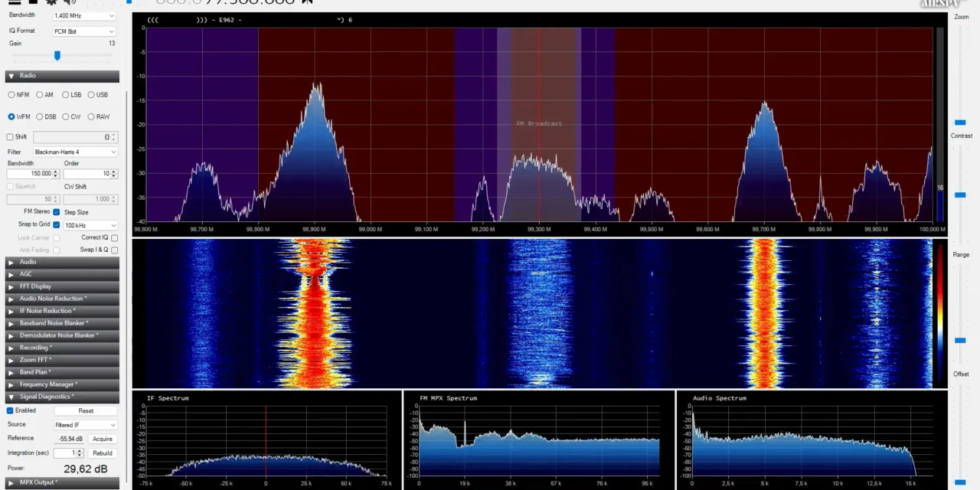Screen dimensions: 980x490
Task: Adjust the Gain slider handle
Action: [x=57, y=55]
